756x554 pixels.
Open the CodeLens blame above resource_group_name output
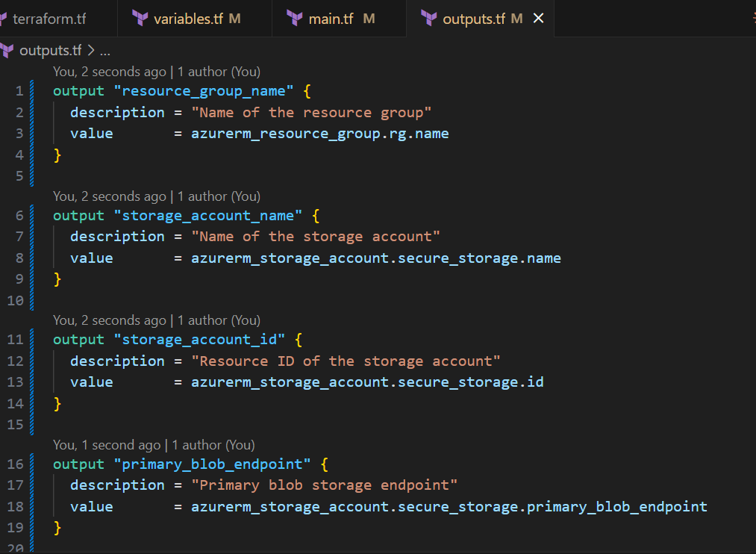tap(156, 72)
